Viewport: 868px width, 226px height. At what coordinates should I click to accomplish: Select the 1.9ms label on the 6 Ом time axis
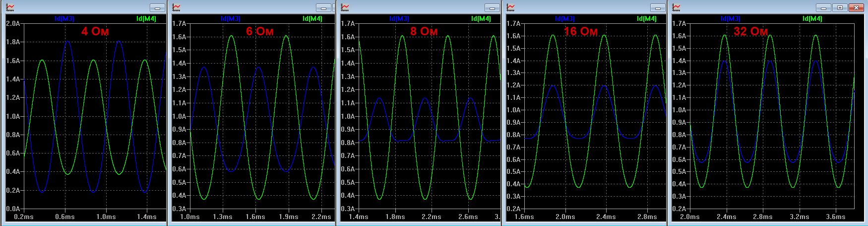[x=289, y=217]
